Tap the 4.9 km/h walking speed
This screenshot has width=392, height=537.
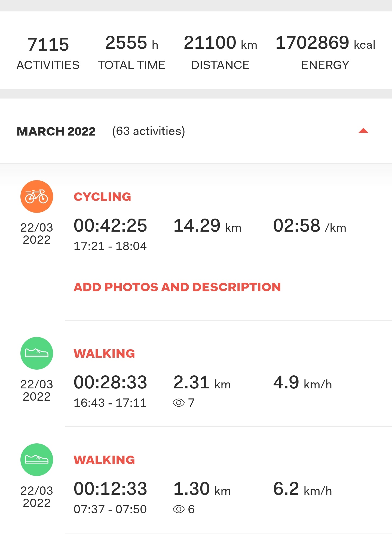point(303,382)
